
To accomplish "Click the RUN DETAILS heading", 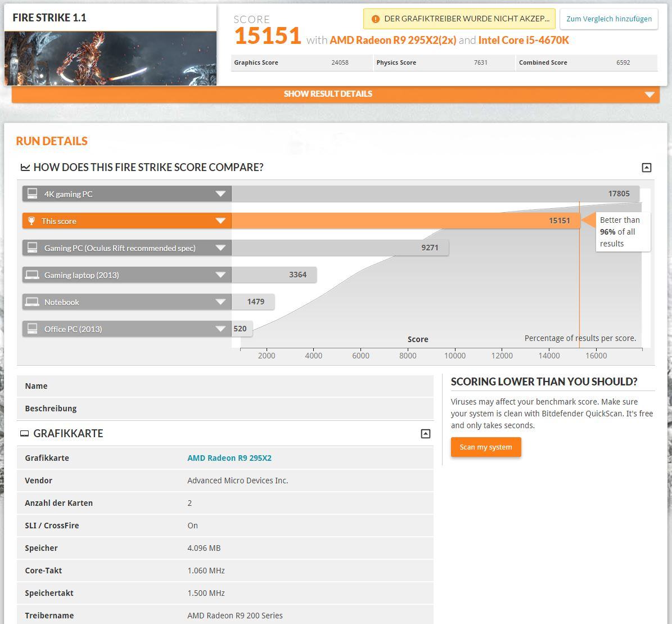I will click(52, 141).
